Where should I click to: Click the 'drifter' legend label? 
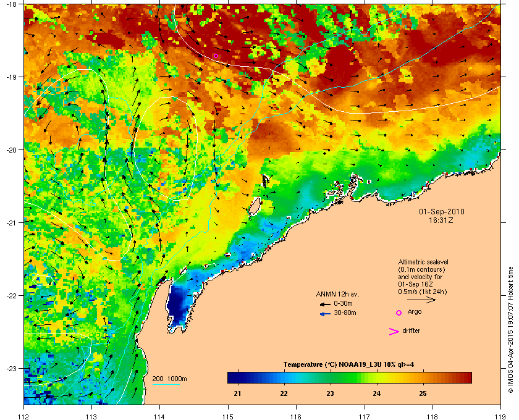[411, 330]
